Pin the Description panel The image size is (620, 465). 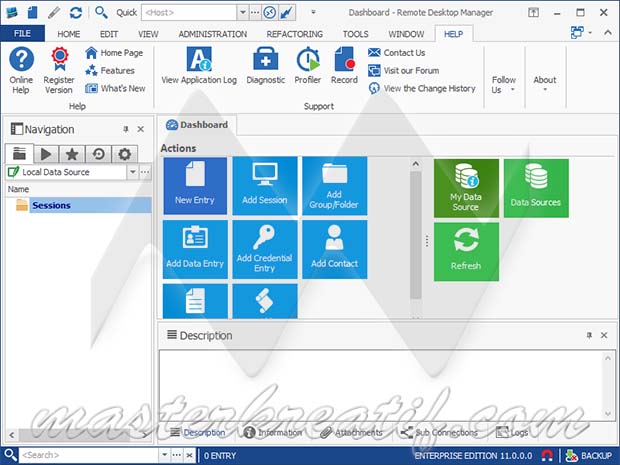589,335
